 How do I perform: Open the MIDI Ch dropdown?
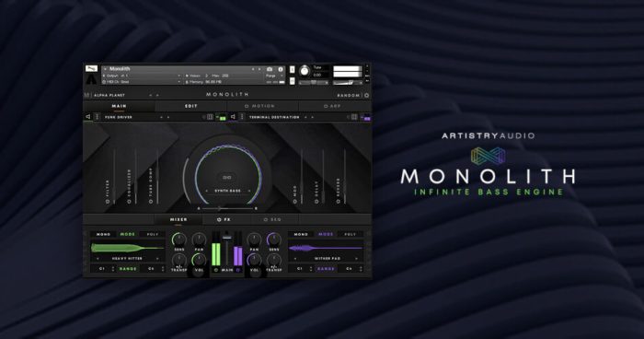pyautogui.click(x=142, y=82)
